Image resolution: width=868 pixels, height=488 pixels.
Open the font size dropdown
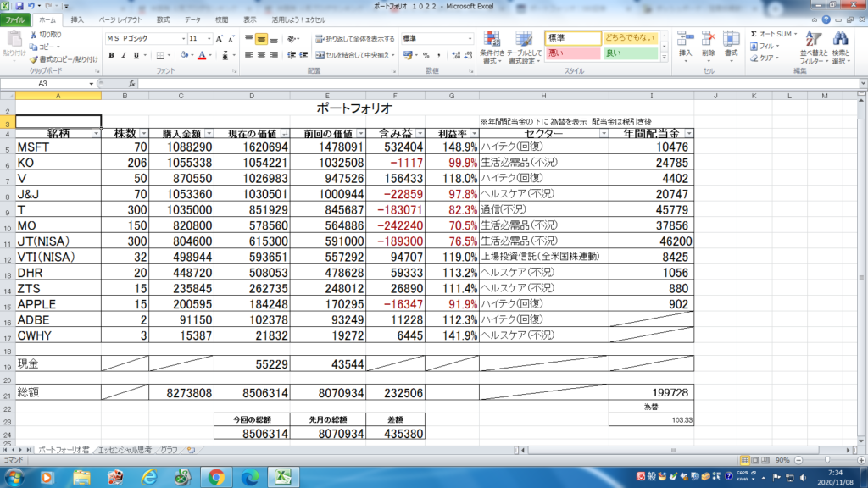[x=209, y=39]
